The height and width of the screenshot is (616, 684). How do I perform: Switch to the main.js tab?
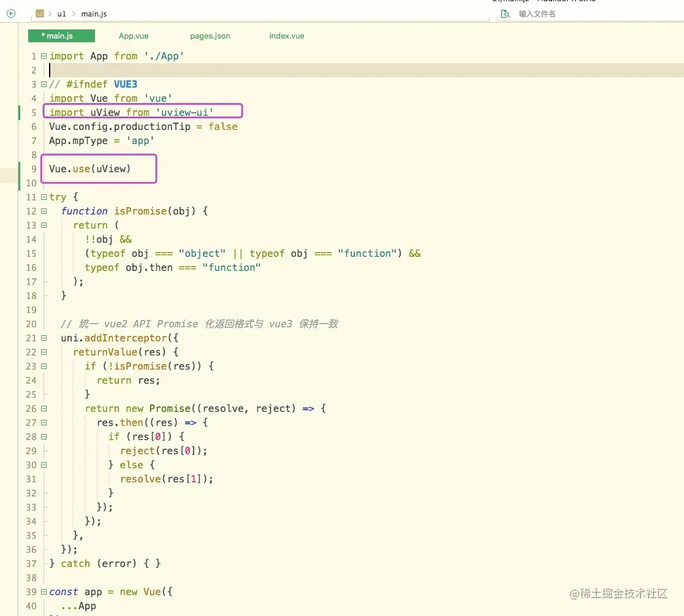click(x=61, y=36)
